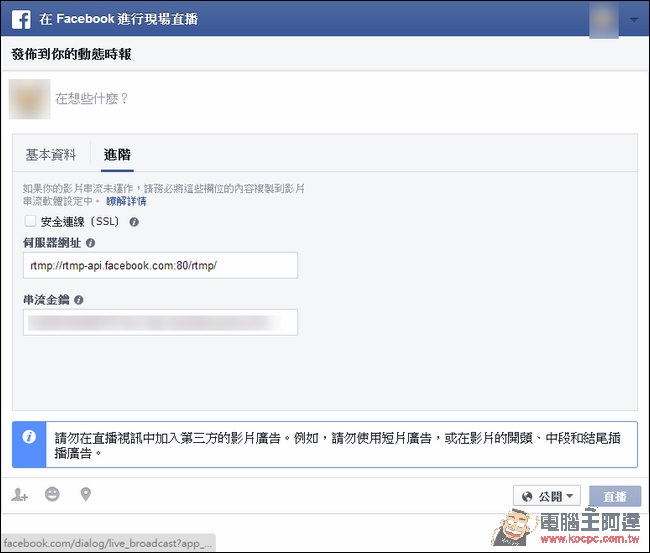Click the blue info icon on ad notice

click(x=29, y=437)
